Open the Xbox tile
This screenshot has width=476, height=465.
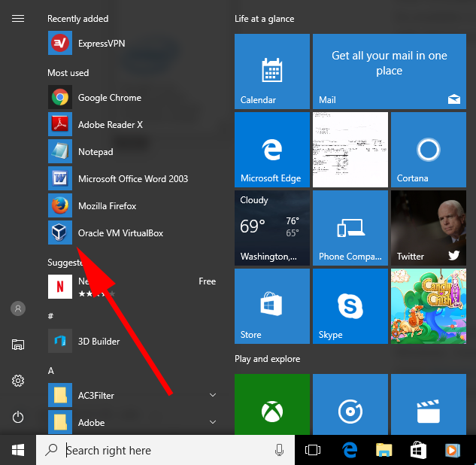[272, 404]
